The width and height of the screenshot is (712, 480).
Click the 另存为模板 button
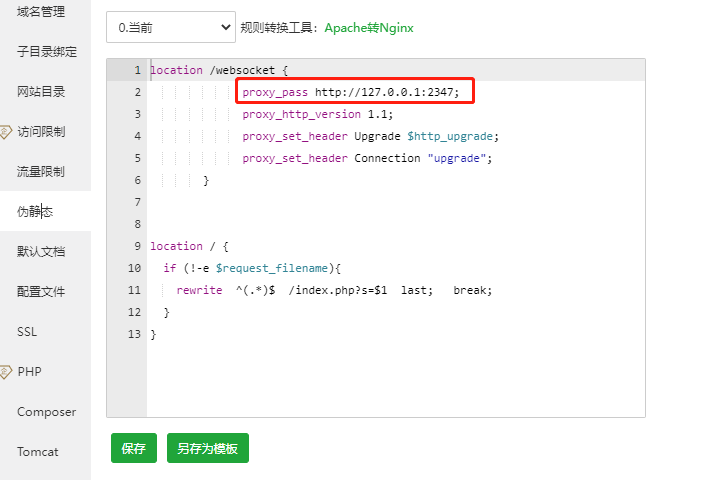coord(207,449)
